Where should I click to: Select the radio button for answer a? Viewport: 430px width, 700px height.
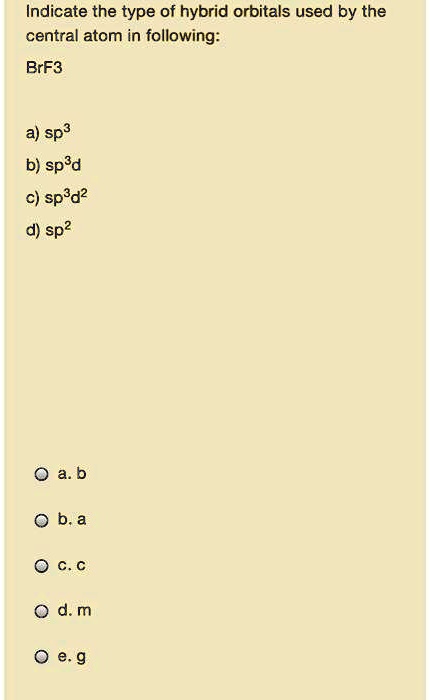click(x=41, y=474)
